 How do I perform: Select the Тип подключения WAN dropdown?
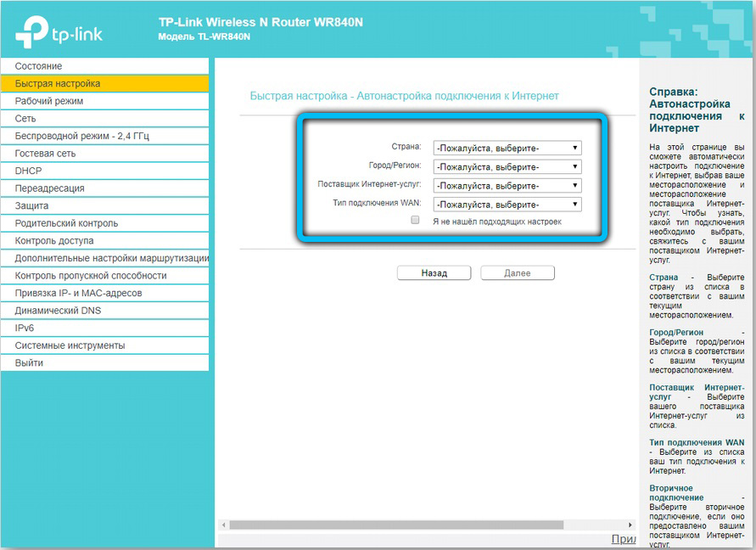(x=507, y=205)
